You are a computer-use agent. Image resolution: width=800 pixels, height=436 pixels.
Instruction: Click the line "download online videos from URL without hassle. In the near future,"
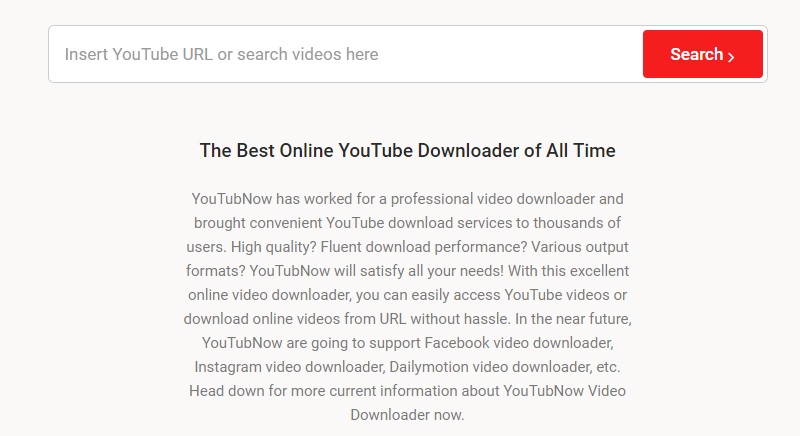pyautogui.click(x=407, y=319)
